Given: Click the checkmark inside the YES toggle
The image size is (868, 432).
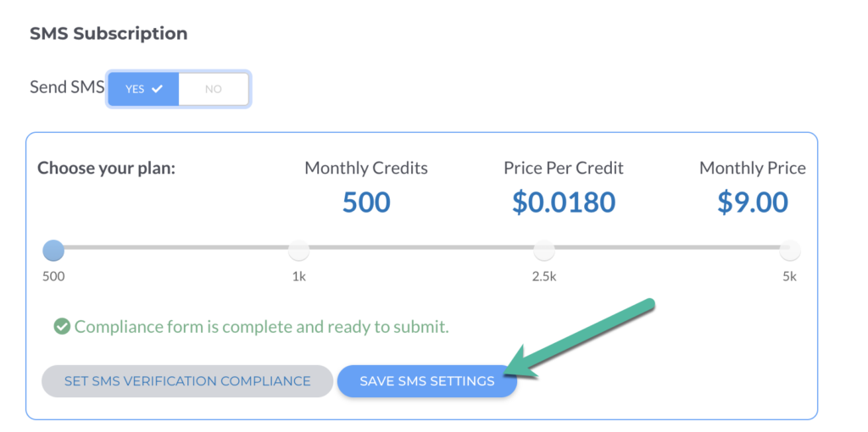Looking at the screenshot, I should point(158,88).
